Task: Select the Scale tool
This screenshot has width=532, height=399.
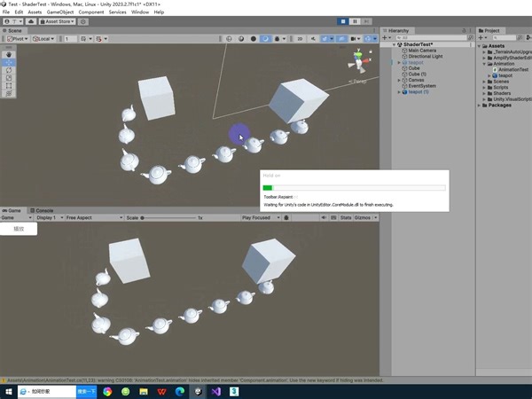Action: (9, 78)
